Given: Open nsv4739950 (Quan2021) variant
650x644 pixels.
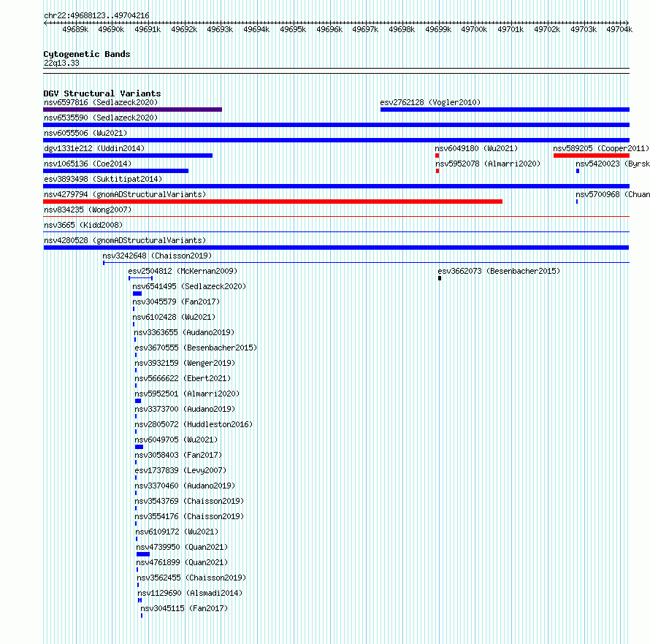Looking at the screenshot, I should (183, 547).
